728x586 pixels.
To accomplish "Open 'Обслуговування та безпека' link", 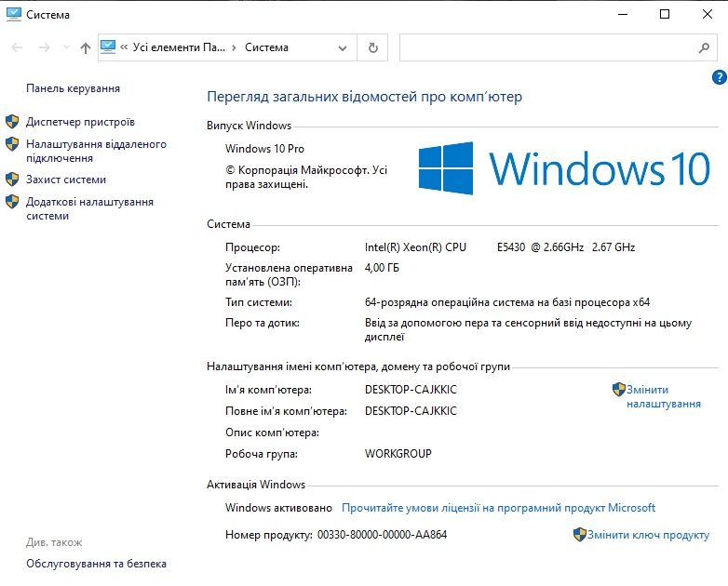I will pyautogui.click(x=96, y=564).
